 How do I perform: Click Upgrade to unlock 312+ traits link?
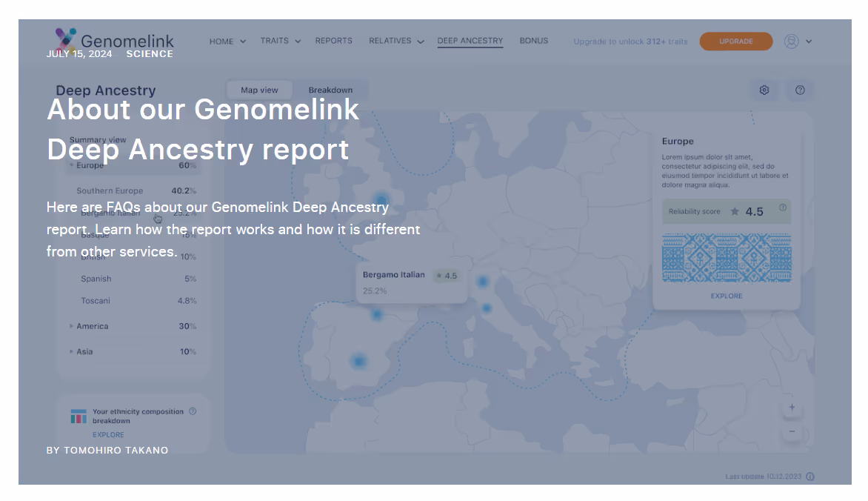630,42
